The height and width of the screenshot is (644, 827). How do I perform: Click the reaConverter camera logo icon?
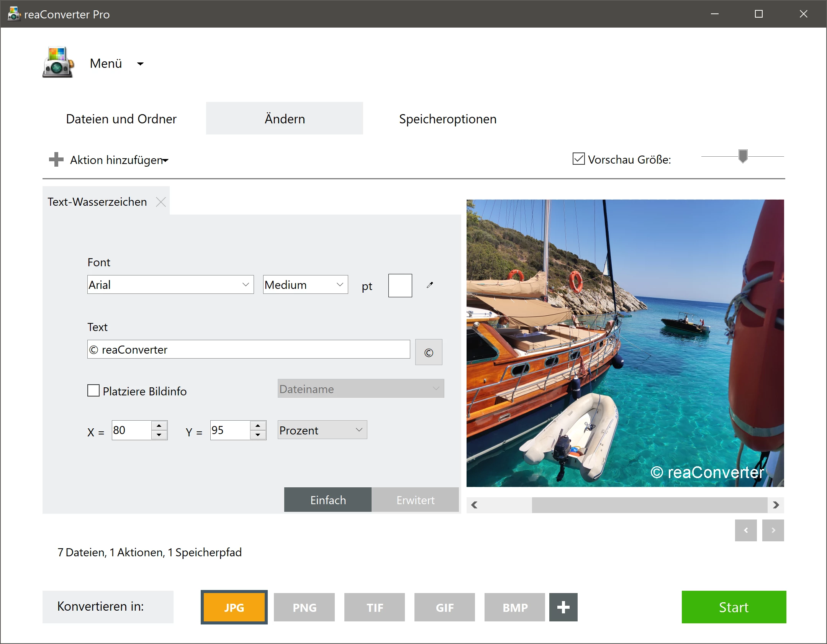click(x=58, y=63)
